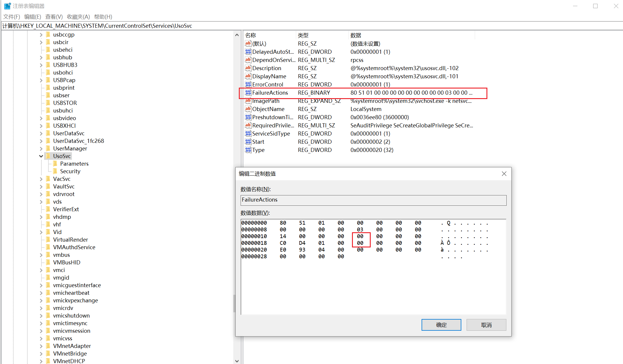Click hex byte E0 at offset 00000020

coord(283,249)
